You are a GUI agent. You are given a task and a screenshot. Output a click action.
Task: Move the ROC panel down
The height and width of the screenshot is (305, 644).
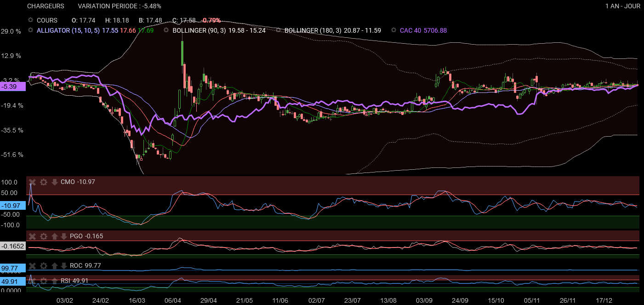point(64,266)
